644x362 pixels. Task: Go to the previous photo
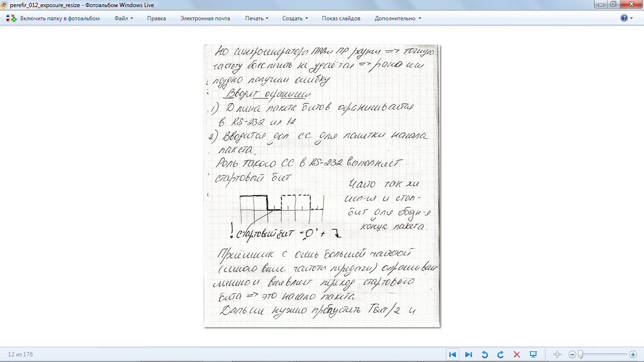(x=453, y=354)
